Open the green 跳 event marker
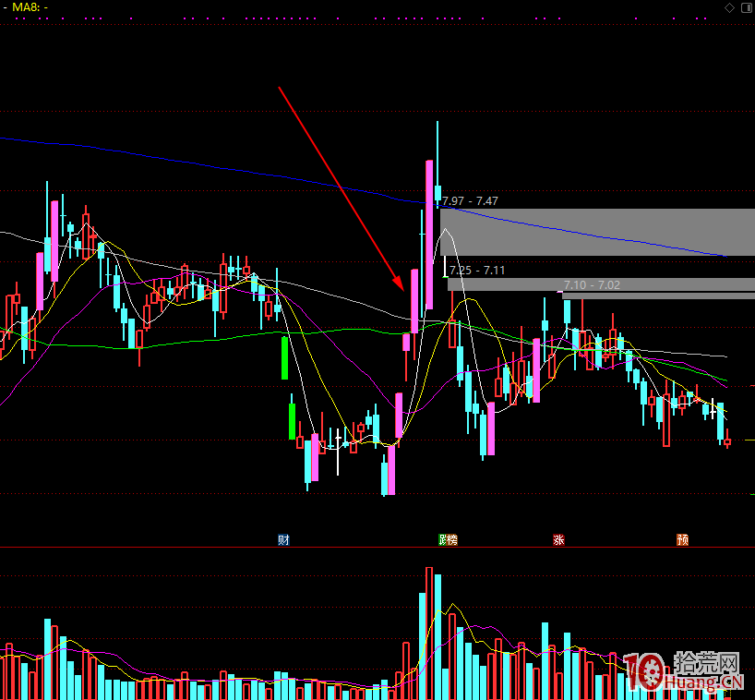755x700 pixels. (x=442, y=539)
